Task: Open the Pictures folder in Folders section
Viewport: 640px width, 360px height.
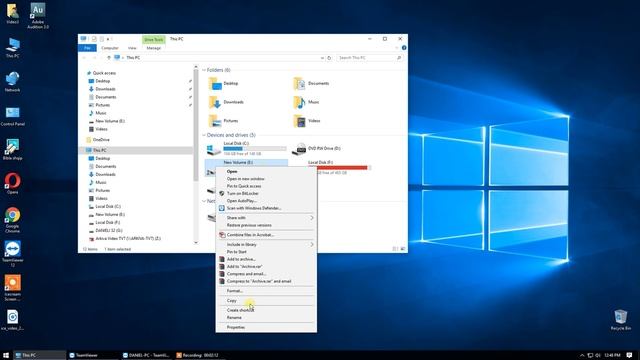Action: point(224,121)
